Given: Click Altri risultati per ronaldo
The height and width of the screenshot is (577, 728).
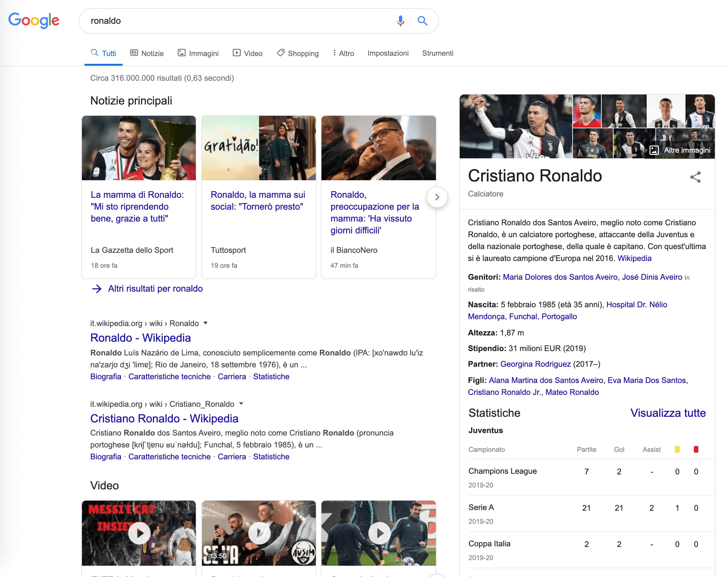Looking at the screenshot, I should [x=155, y=288].
